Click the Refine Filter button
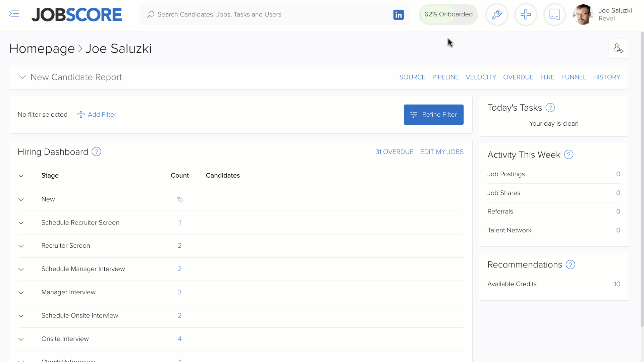Screen dimensions: 644x362 coord(433,114)
